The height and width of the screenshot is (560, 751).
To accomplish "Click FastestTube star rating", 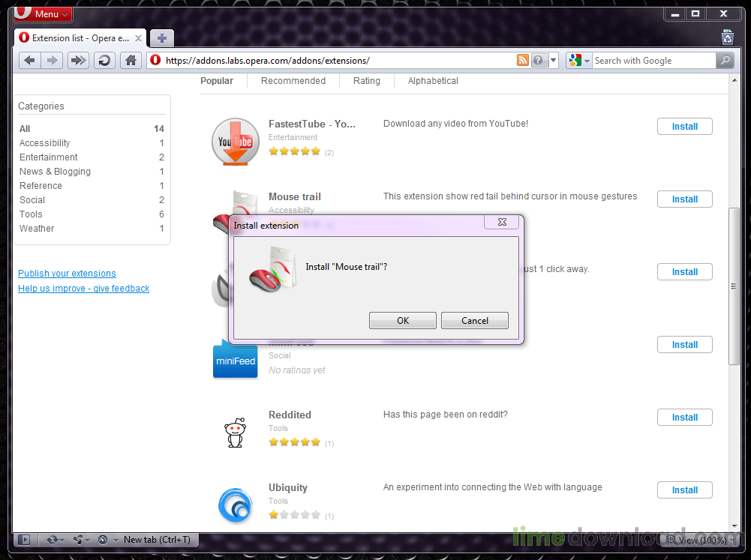I will tap(295, 151).
